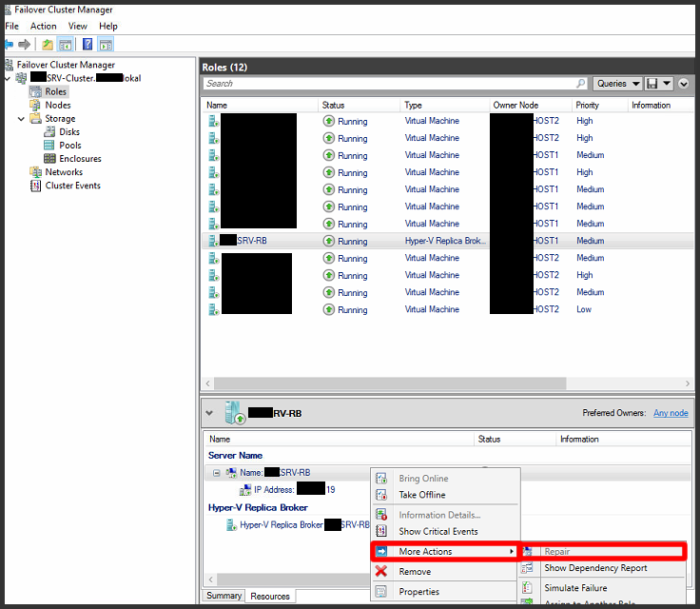Toggle the Show/Hide Console Tree toolbar icon
The height and width of the screenshot is (609, 700).
tap(66, 44)
